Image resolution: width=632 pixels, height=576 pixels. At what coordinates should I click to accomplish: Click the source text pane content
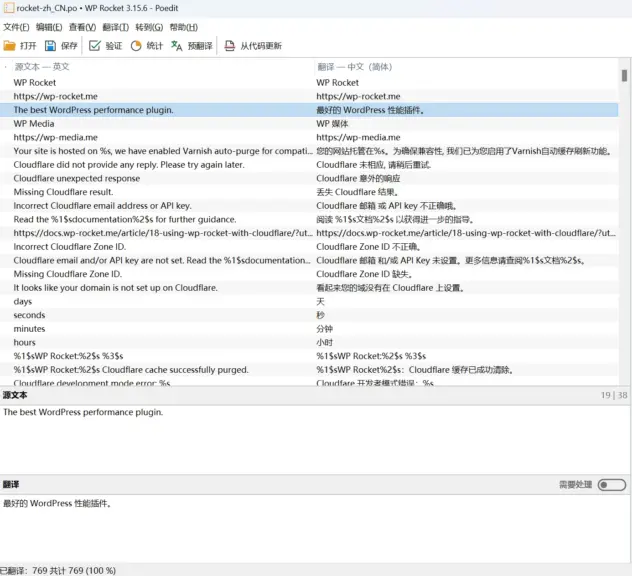coord(314,439)
